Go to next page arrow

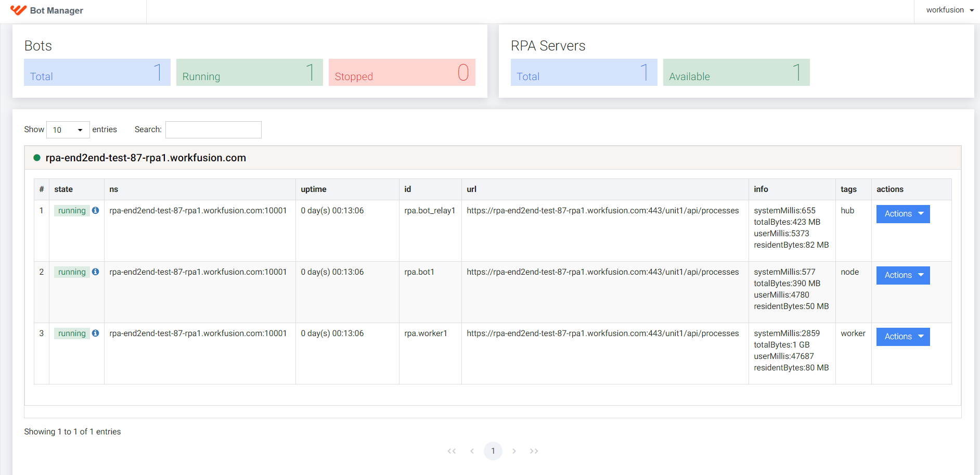[x=514, y=451]
